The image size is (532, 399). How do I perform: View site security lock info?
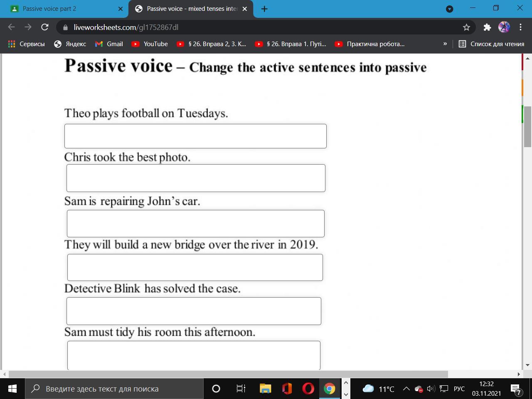coord(65,27)
